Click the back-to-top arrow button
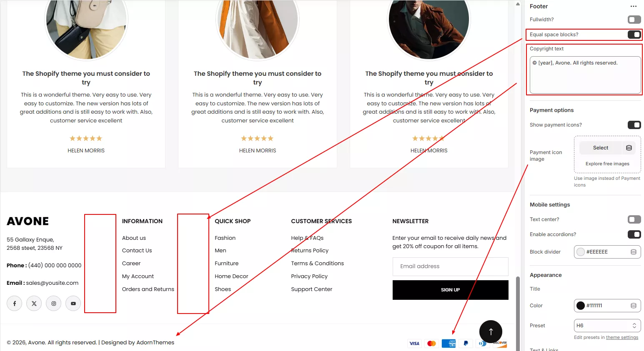 (491, 331)
